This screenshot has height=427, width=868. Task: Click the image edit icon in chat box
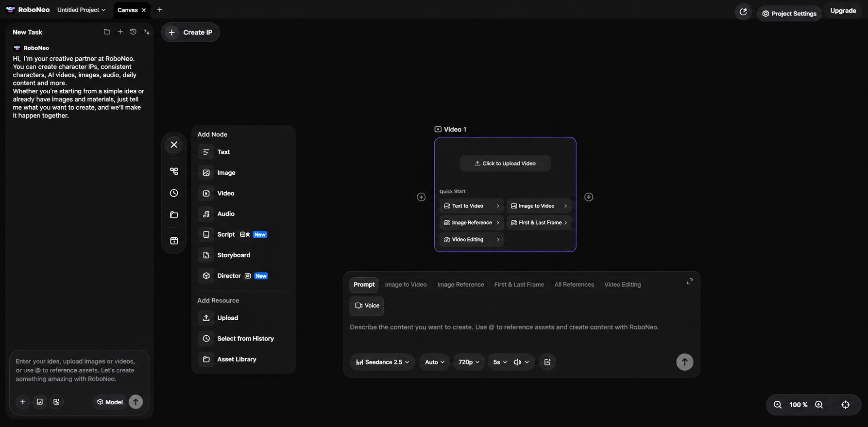click(x=57, y=402)
